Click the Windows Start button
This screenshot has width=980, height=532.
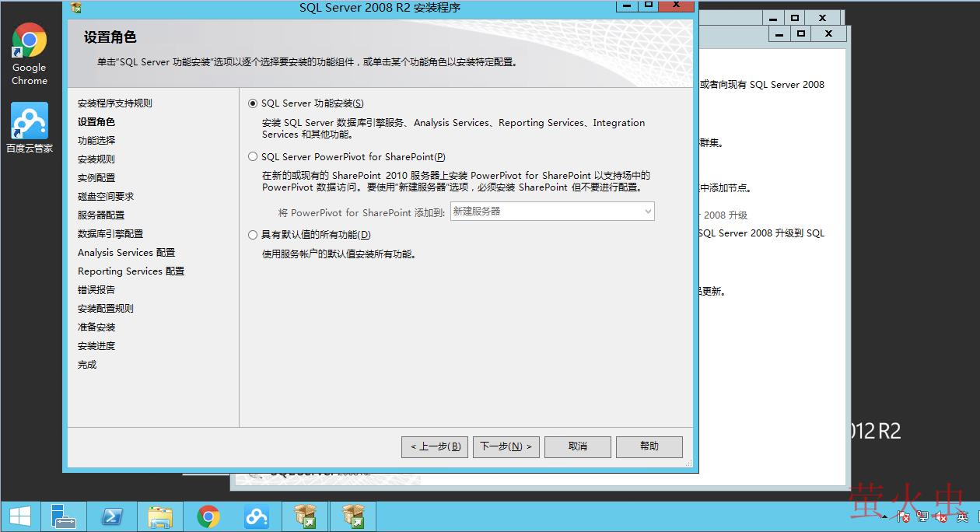tap(20, 516)
